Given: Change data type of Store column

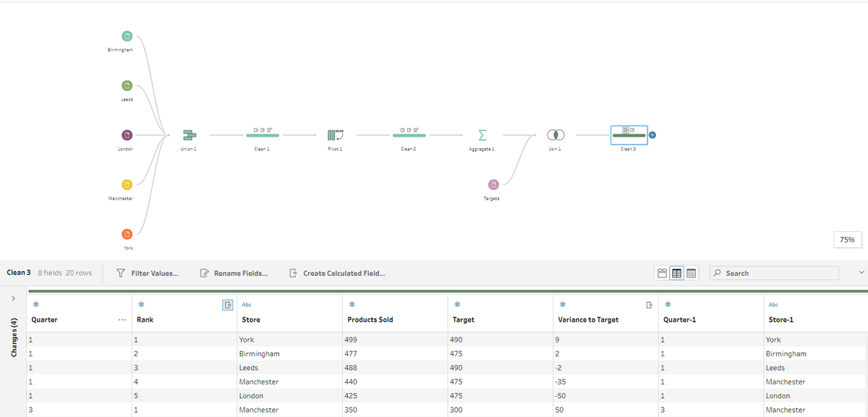Looking at the screenshot, I should pos(247,305).
